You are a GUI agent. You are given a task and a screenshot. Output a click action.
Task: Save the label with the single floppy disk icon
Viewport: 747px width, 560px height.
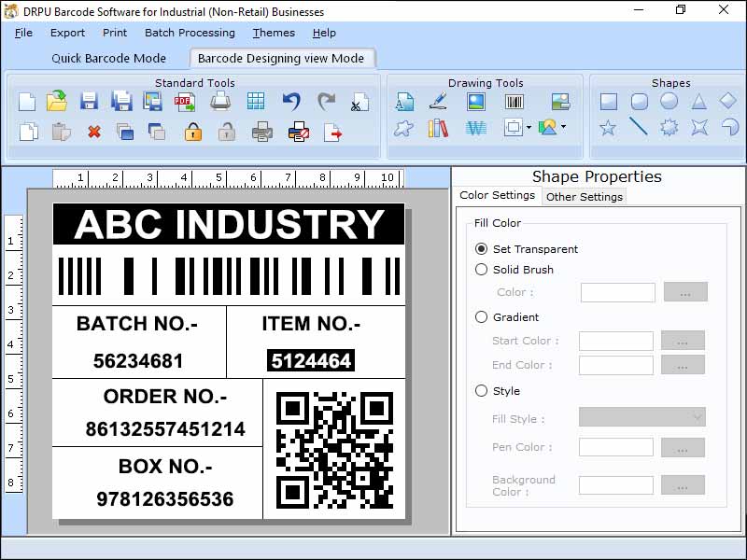(89, 102)
